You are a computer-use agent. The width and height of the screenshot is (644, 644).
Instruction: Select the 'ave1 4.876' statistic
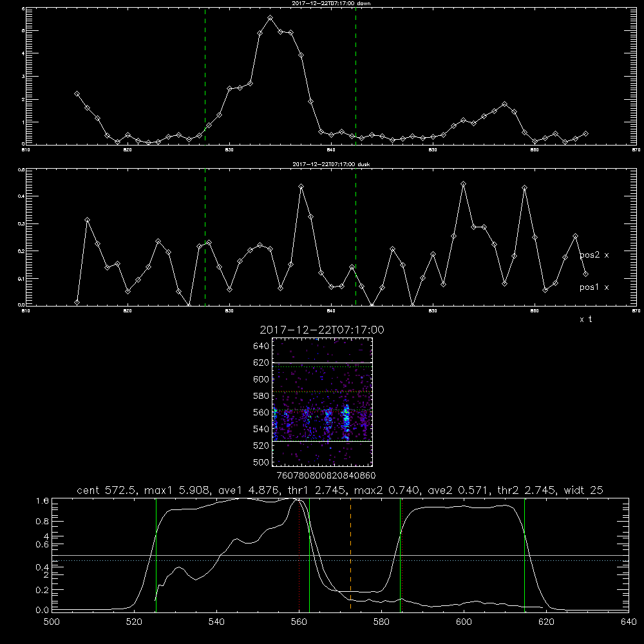(249, 490)
